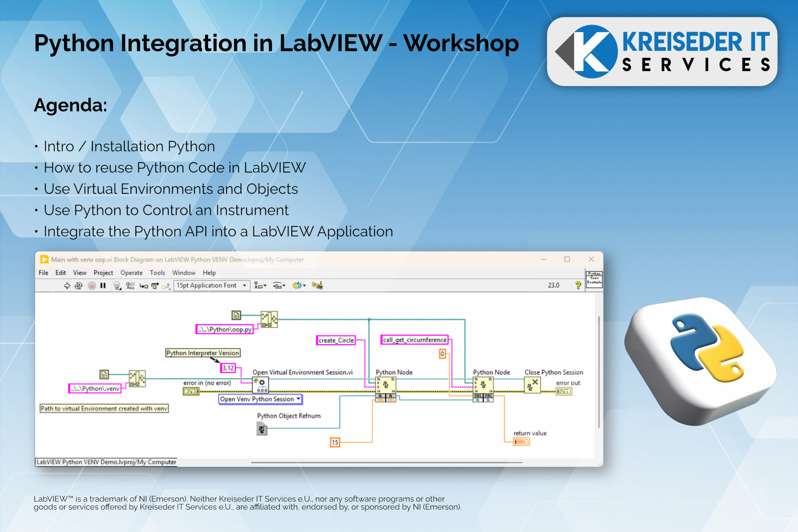
Task: Open the View menu
Action: point(80,273)
